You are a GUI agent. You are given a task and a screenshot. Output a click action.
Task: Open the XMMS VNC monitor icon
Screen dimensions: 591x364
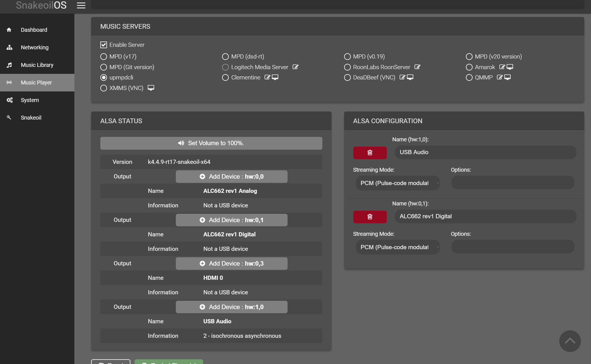click(x=151, y=88)
